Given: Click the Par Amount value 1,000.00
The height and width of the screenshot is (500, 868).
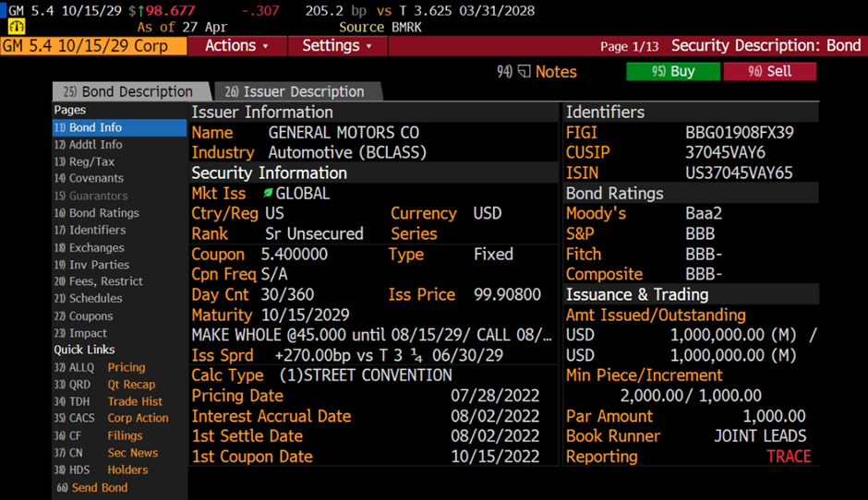Looking at the screenshot, I should click(774, 416).
